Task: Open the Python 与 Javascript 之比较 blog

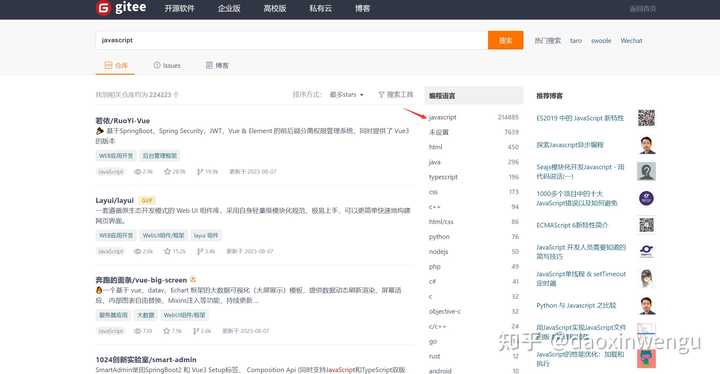Action: [576, 306]
